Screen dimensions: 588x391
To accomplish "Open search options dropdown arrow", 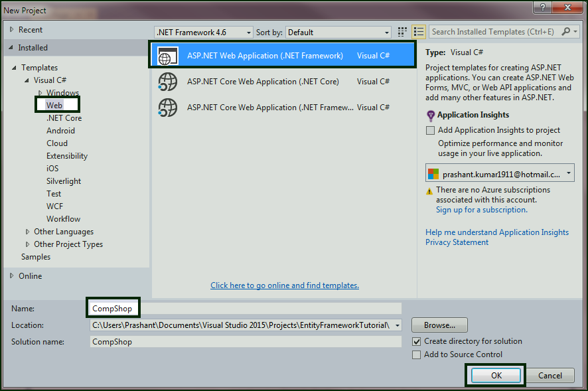I will point(575,31).
